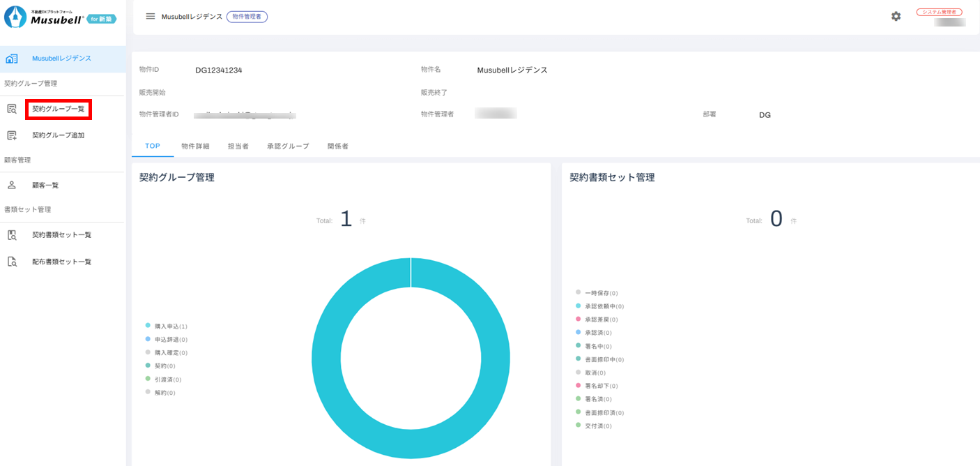Image resolution: width=980 pixels, height=466 pixels.
Task: Open the settings gear icon
Action: [x=896, y=16]
